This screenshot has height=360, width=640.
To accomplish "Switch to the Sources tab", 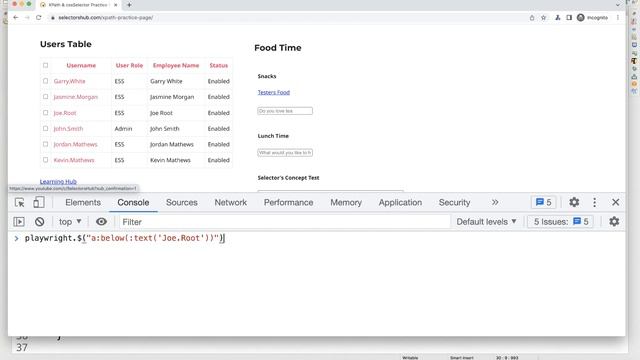I will [x=182, y=202].
